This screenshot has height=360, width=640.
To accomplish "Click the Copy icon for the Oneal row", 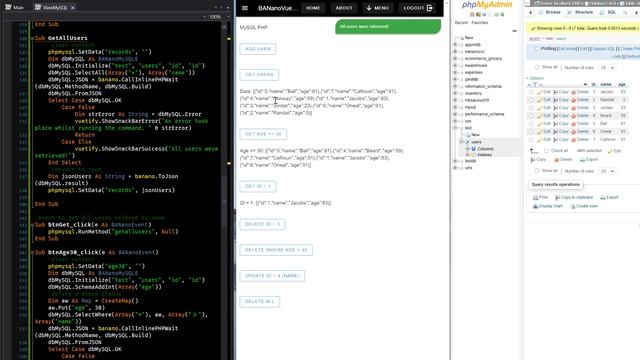I will (x=556, y=131).
